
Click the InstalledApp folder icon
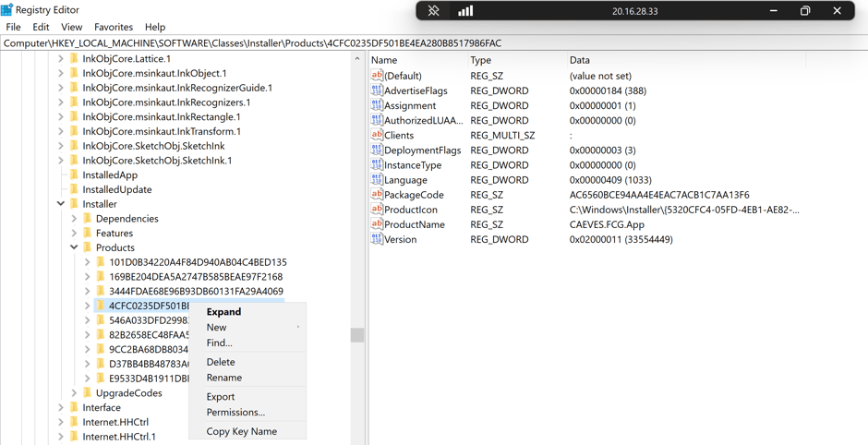(74, 174)
